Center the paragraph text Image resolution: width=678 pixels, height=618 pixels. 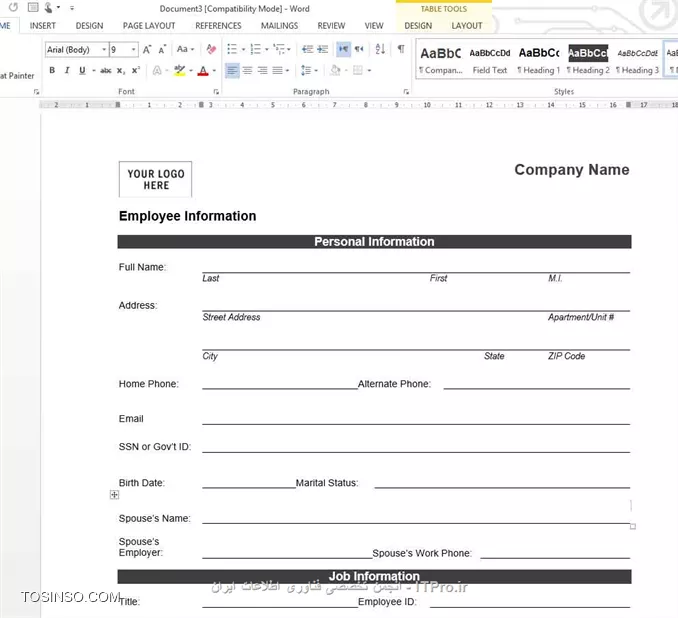click(247, 70)
